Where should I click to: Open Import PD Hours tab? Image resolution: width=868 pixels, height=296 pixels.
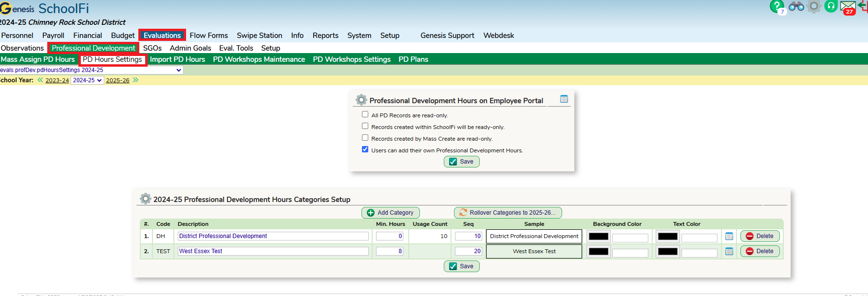(177, 59)
